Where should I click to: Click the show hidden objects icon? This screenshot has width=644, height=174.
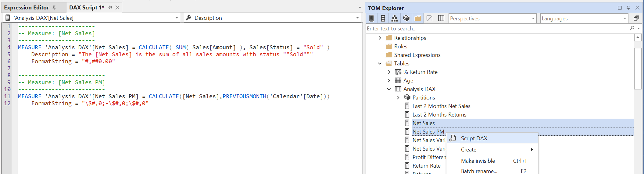tap(429, 19)
